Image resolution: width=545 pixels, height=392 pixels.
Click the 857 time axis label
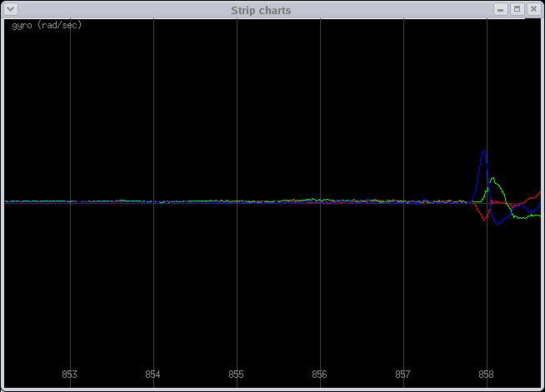coord(402,375)
